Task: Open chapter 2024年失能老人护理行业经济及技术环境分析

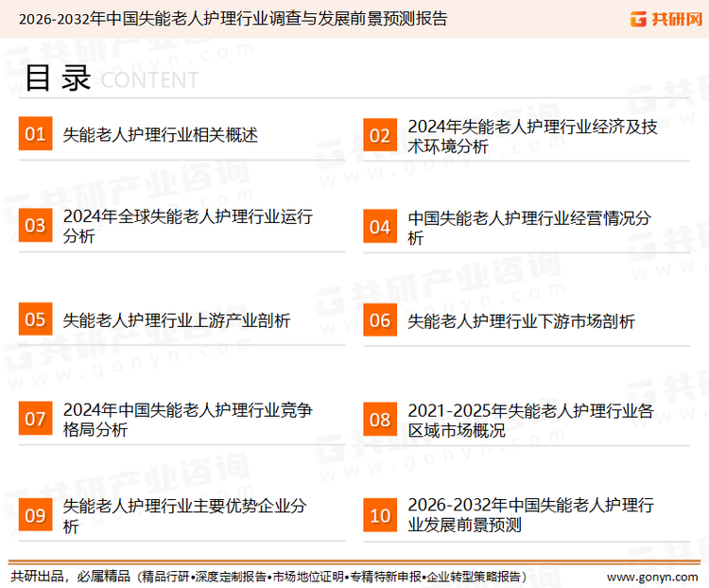Action: click(532, 136)
